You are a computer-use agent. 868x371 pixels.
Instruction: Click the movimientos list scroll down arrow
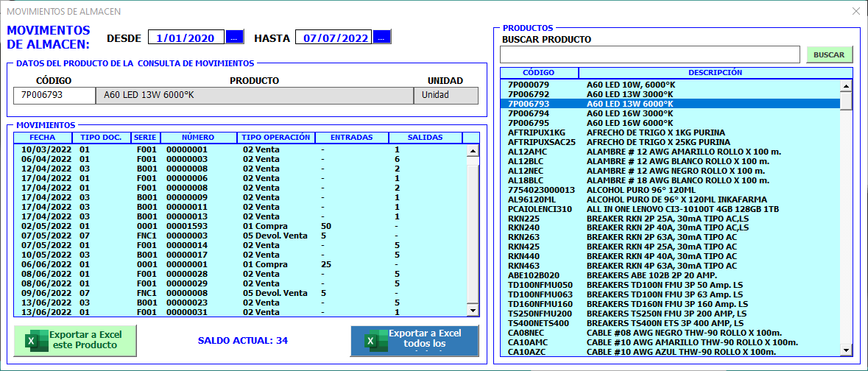click(472, 311)
